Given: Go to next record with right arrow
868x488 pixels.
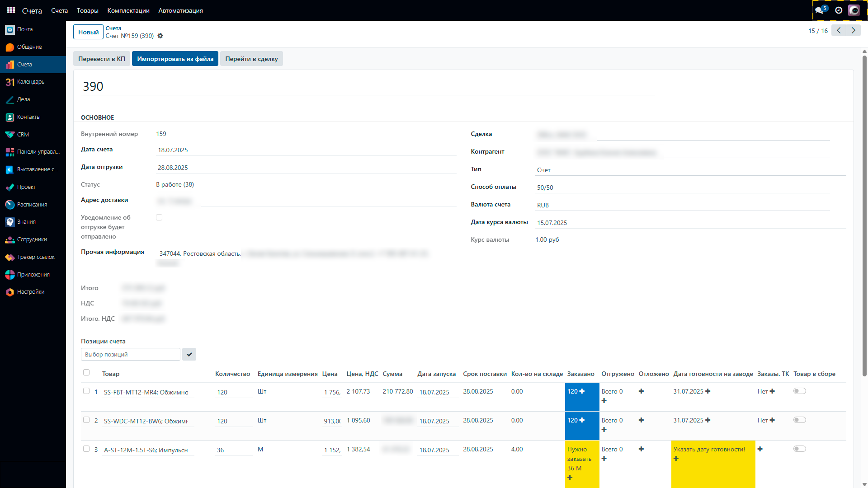Looking at the screenshot, I should 854,30.
